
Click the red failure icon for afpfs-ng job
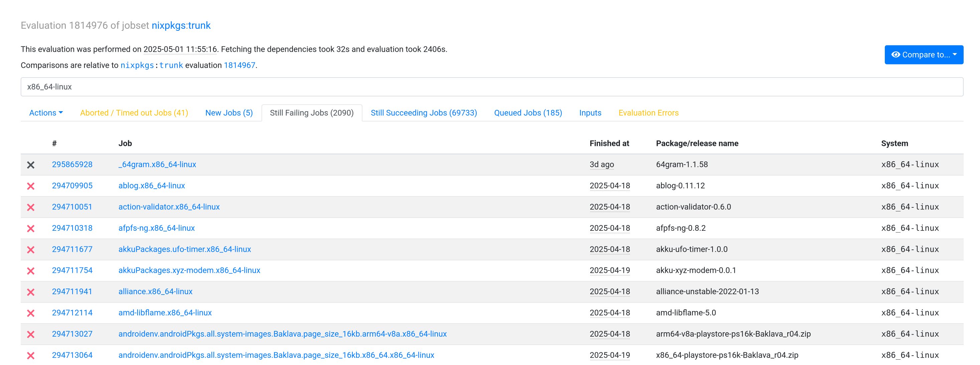tap(31, 228)
